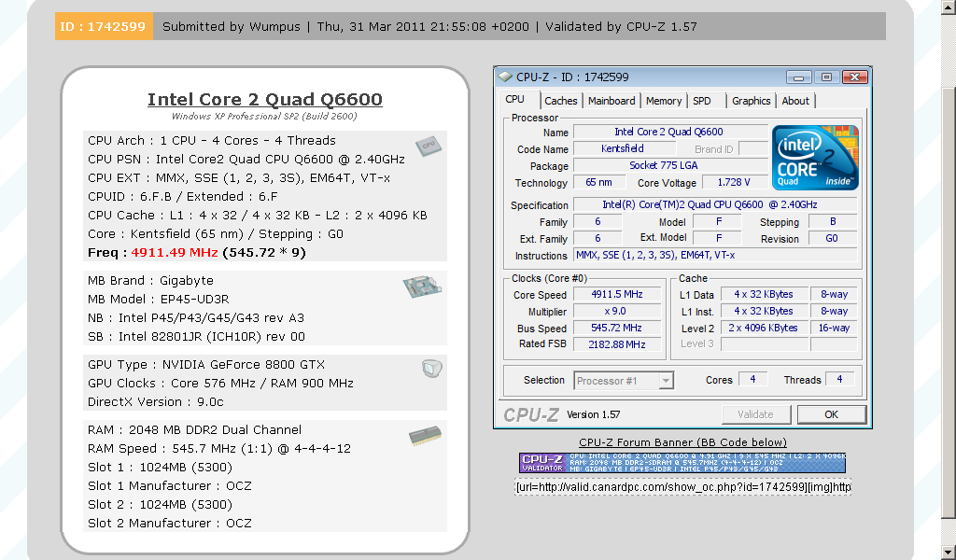Open the CPU-Z Forum Banner link

pyautogui.click(x=682, y=442)
